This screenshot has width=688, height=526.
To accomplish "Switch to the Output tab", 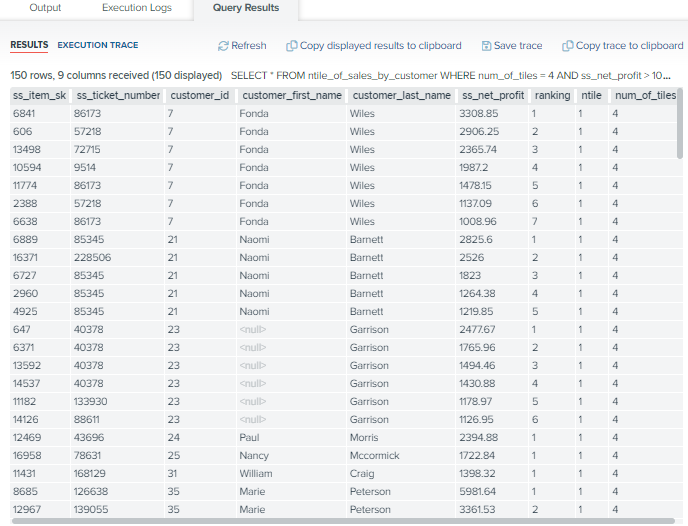I will [45, 8].
